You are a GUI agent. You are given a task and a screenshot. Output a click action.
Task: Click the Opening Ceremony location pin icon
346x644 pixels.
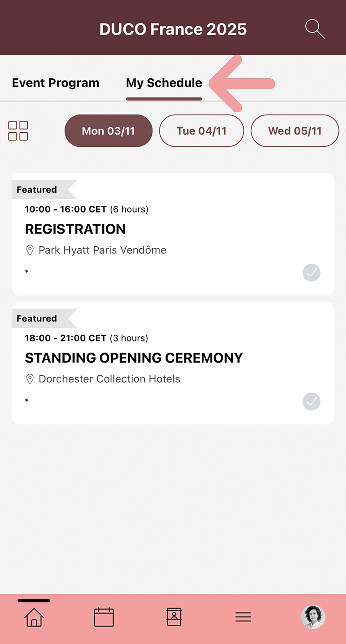30,379
